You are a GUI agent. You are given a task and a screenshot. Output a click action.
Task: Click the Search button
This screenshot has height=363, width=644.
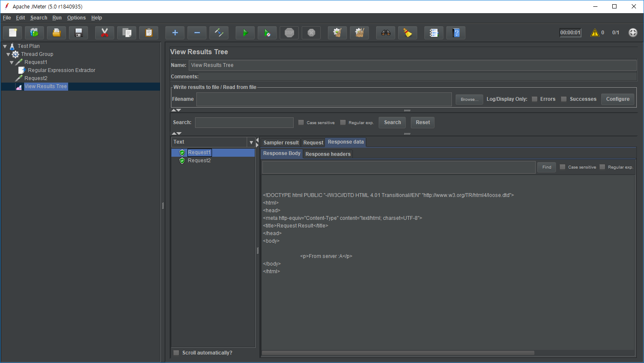pos(392,122)
